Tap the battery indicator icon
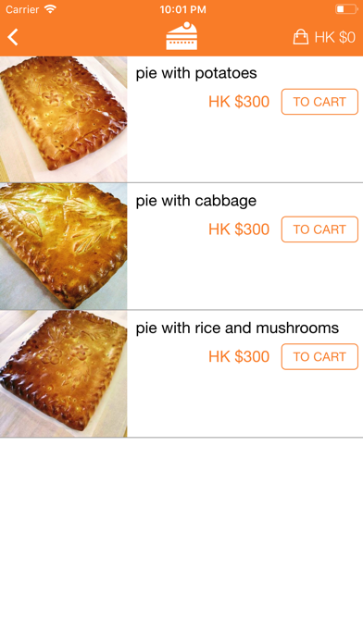 click(346, 9)
